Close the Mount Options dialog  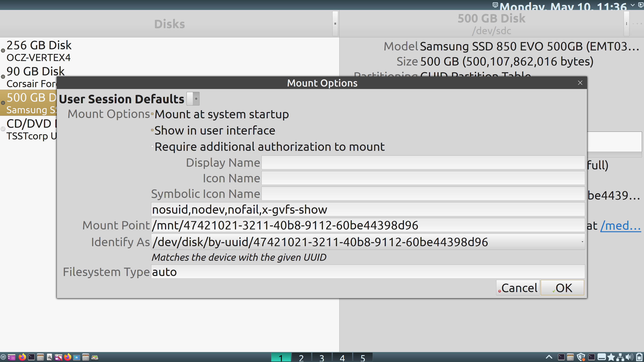pyautogui.click(x=580, y=83)
